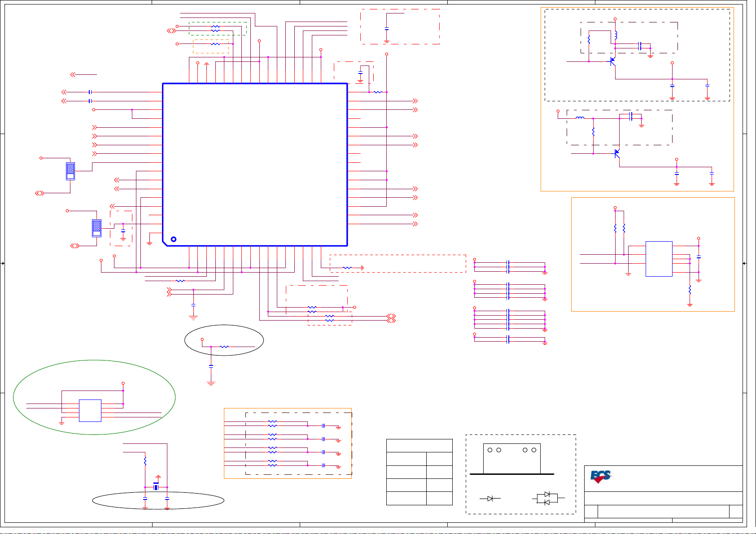Click the header row of the empty table

pos(420,446)
